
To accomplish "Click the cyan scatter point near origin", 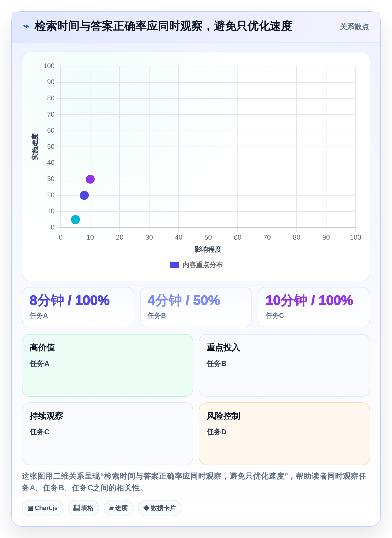I will pyautogui.click(x=75, y=219).
